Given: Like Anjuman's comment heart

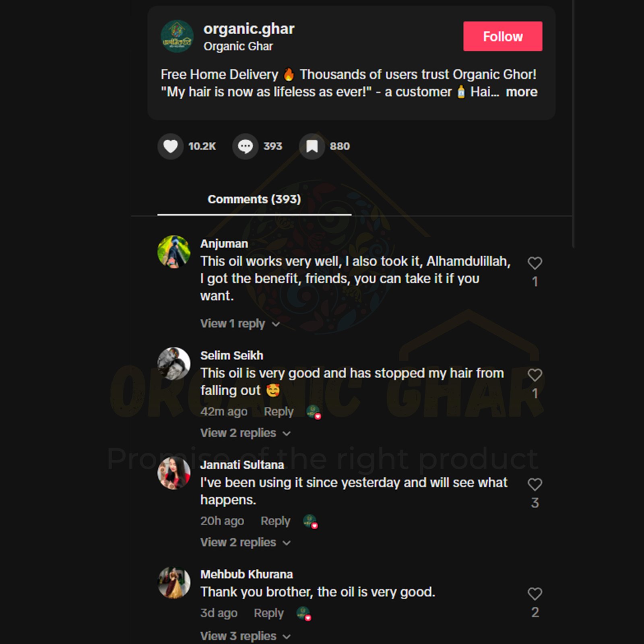Looking at the screenshot, I should 535,263.
